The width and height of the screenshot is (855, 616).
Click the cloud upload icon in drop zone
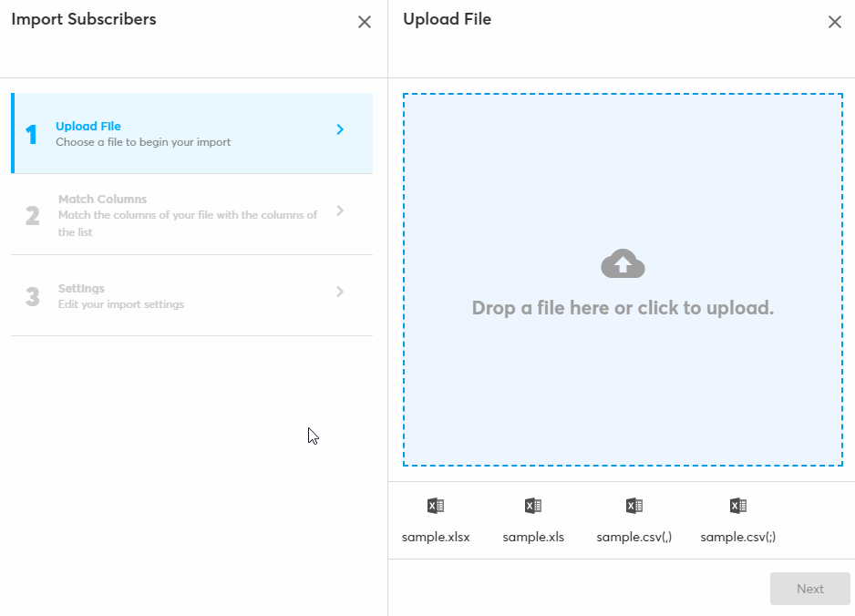click(x=623, y=264)
